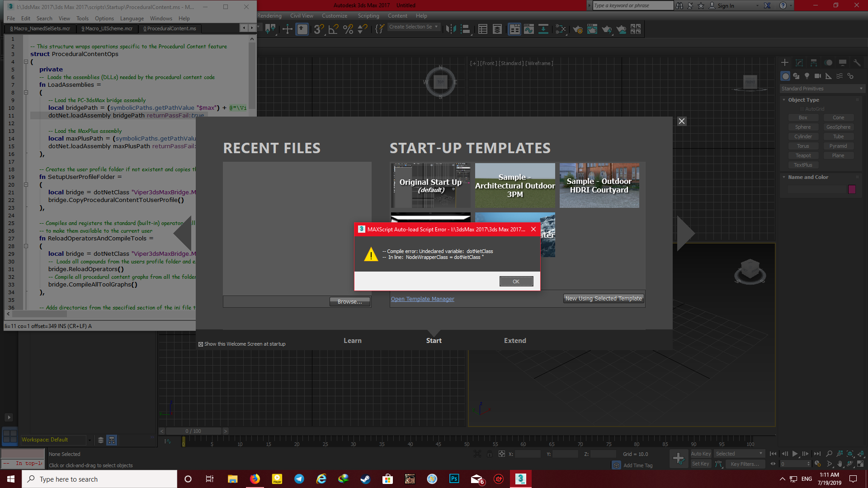Open the Workspace Default dropdown
The width and height of the screenshot is (868, 488).
[57, 440]
